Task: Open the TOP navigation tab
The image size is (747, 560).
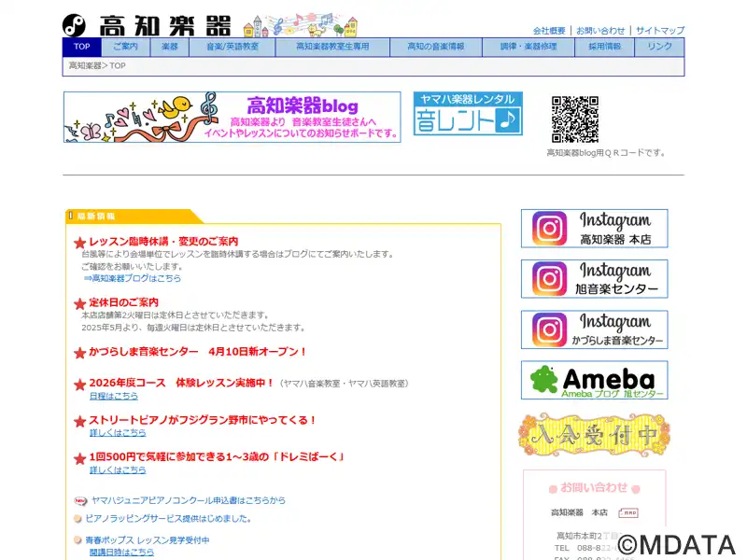Action: (x=82, y=47)
